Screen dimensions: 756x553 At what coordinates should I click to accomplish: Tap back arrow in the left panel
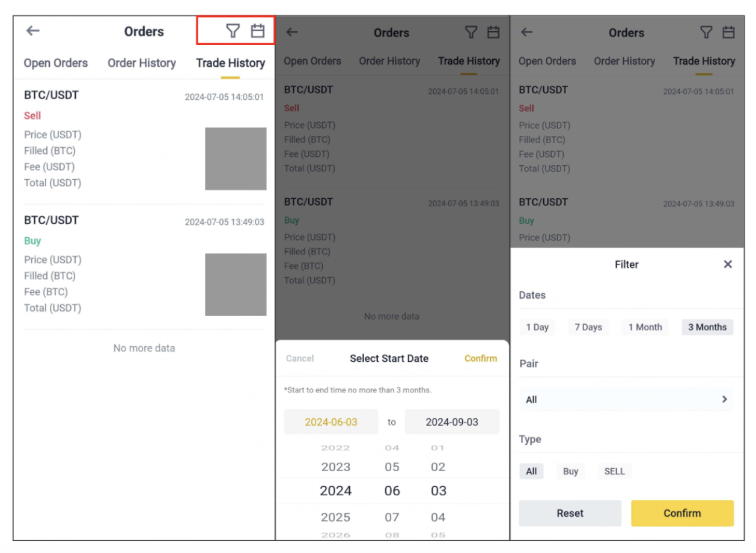33,31
